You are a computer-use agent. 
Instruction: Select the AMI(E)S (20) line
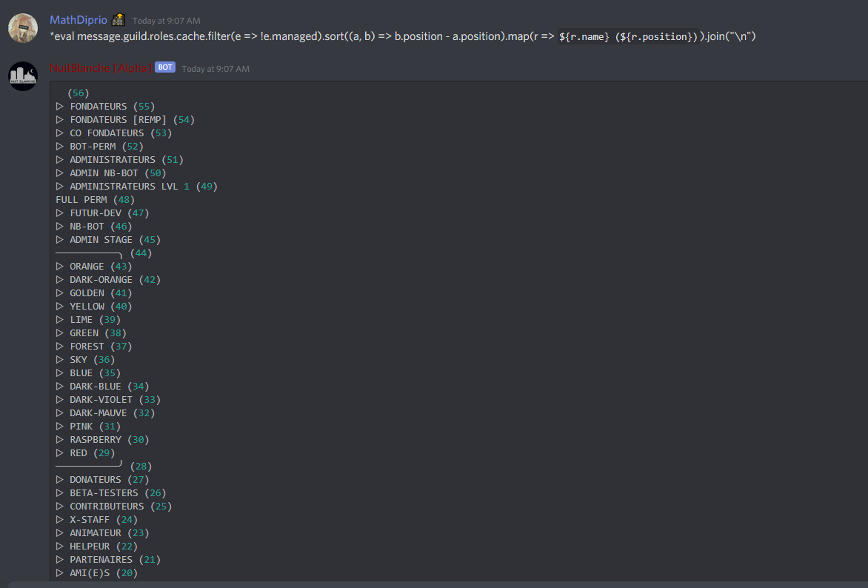point(97,573)
